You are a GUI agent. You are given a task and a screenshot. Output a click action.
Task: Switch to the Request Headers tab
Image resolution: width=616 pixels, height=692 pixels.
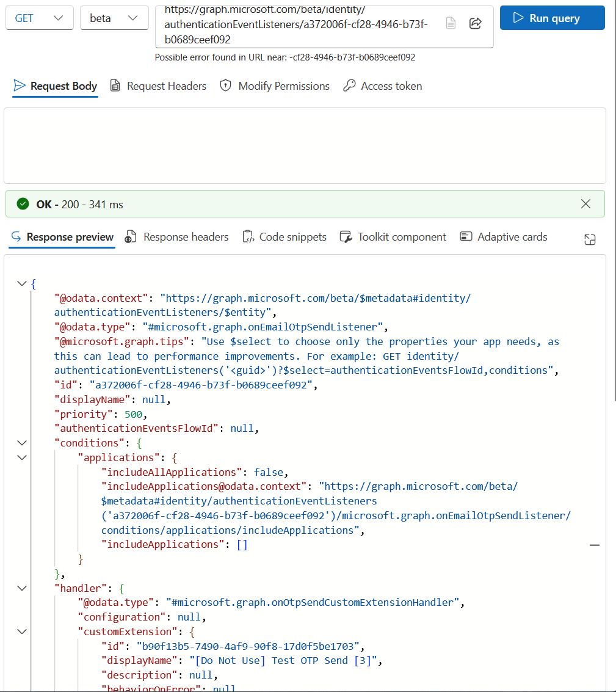click(158, 86)
